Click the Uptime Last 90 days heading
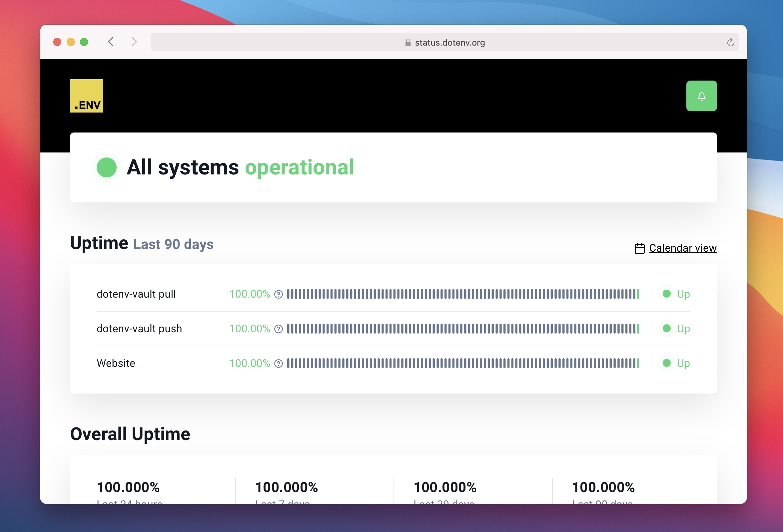783x532 pixels. 142,243
